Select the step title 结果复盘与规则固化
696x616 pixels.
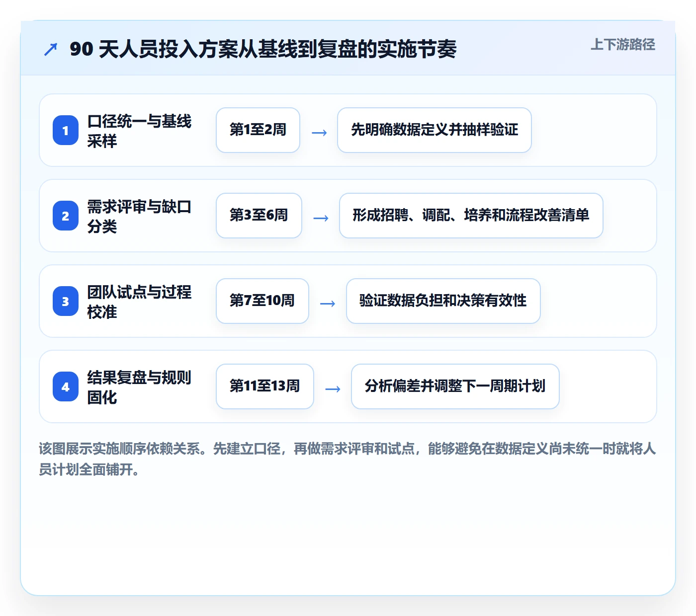click(x=139, y=387)
